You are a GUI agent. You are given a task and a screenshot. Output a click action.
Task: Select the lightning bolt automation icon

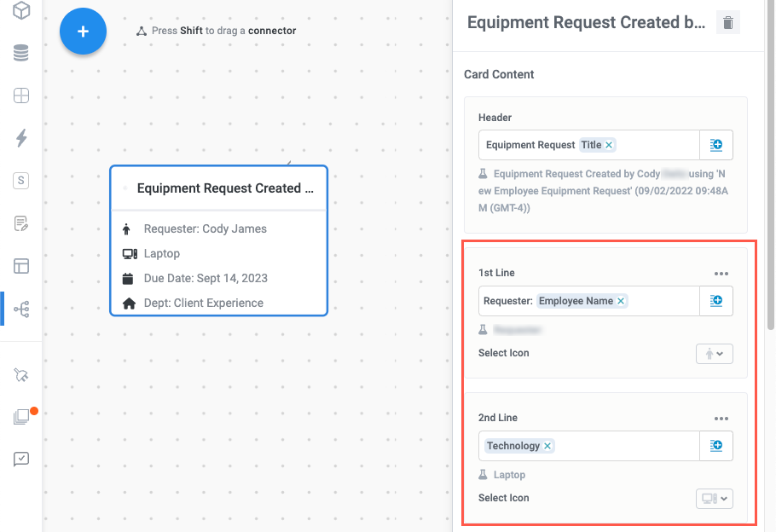(x=19, y=137)
